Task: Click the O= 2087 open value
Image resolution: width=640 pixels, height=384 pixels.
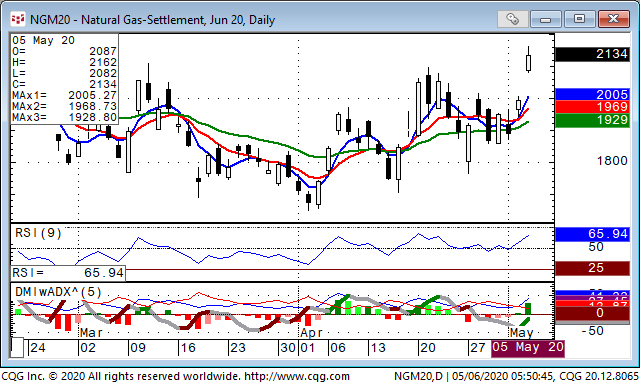Action: click(x=64, y=51)
